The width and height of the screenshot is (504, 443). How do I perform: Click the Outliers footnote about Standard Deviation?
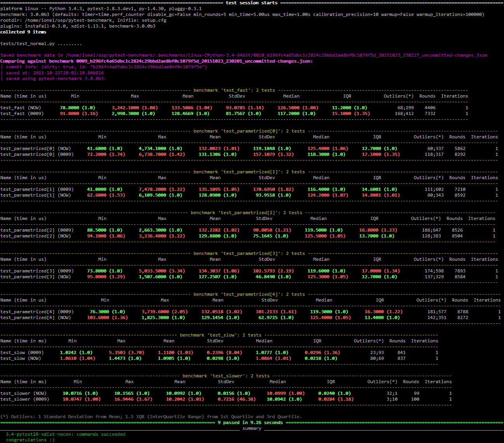point(151,417)
